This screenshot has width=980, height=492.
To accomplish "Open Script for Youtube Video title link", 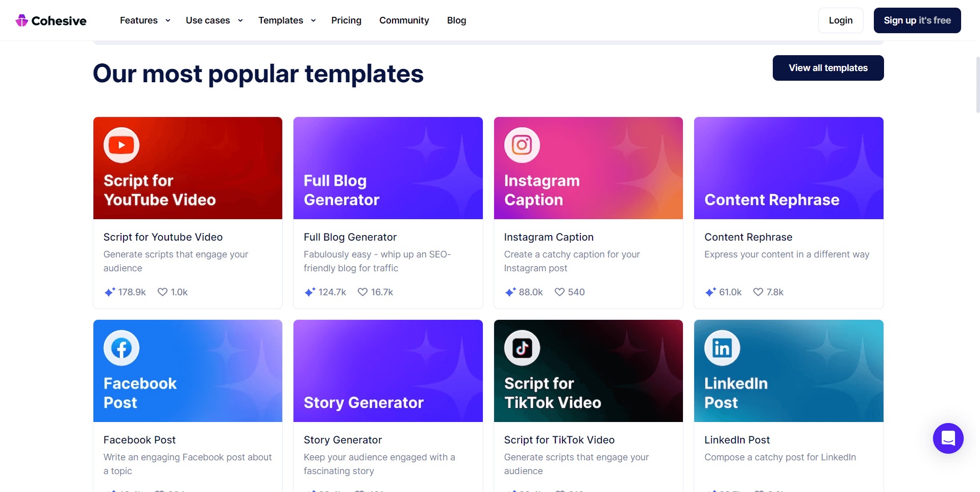I will point(163,237).
